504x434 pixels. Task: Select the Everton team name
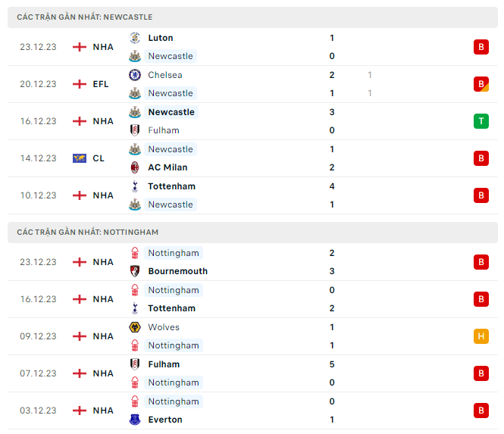coord(165,420)
